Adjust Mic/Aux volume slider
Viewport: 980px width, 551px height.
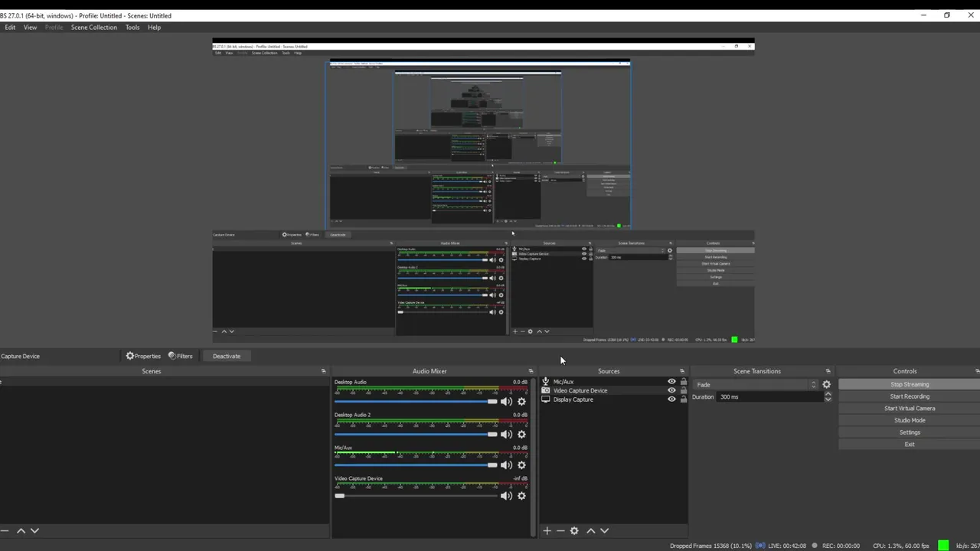coord(416,465)
